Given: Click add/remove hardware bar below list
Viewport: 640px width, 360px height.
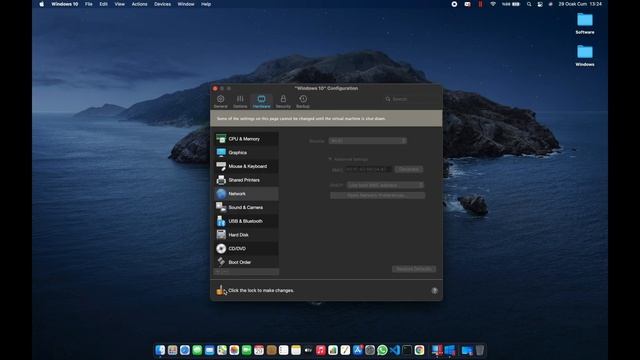Looking at the screenshot, I should [246, 272].
